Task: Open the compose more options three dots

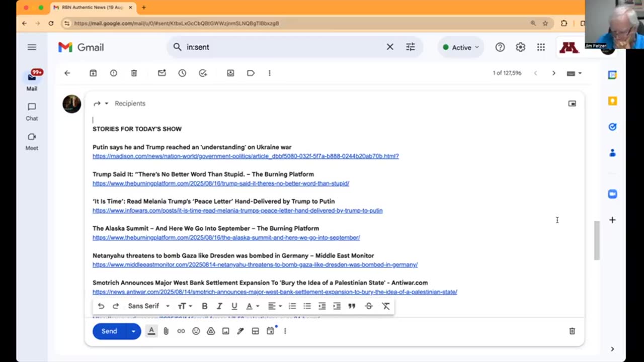Action: [285, 331]
